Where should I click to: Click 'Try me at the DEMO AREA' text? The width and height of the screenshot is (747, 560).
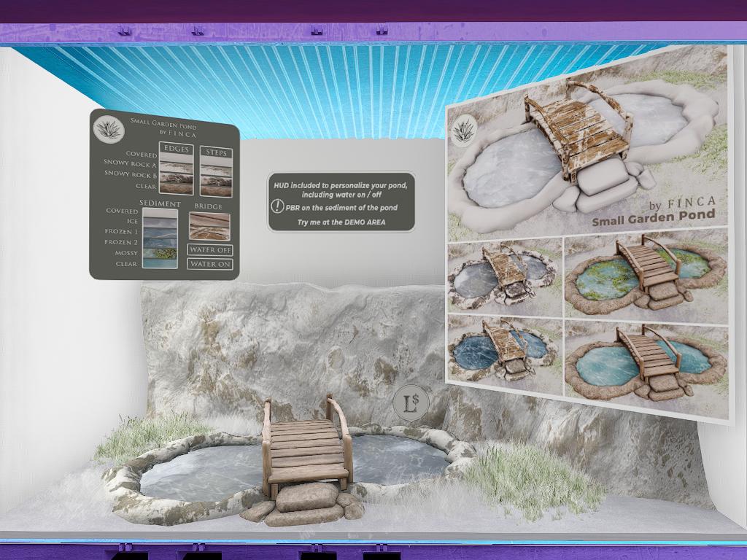341,222
